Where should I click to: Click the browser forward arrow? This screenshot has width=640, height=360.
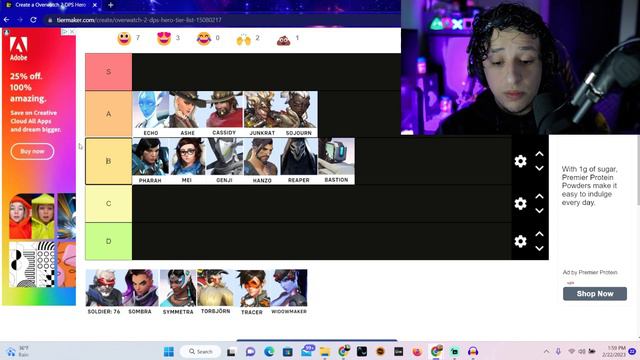(20, 20)
